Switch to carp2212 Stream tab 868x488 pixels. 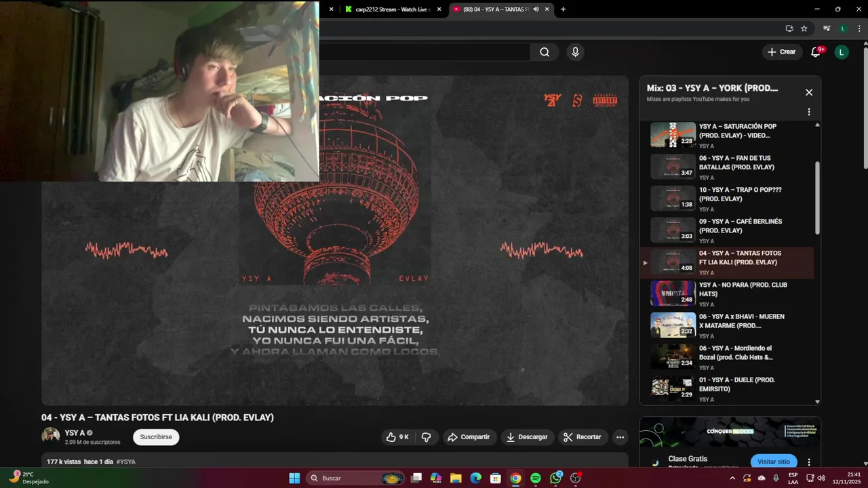(x=392, y=9)
